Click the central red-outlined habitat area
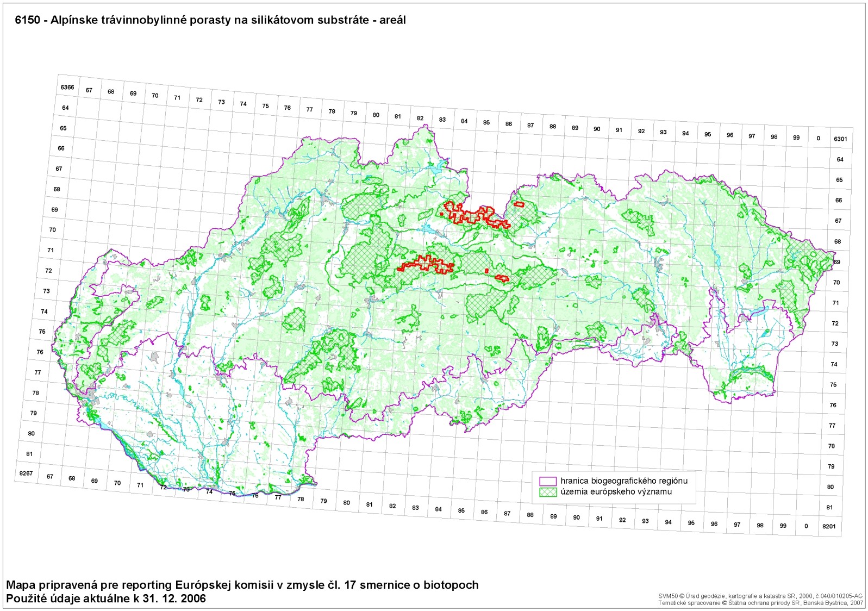This screenshot has width=868, height=611. 427,264
